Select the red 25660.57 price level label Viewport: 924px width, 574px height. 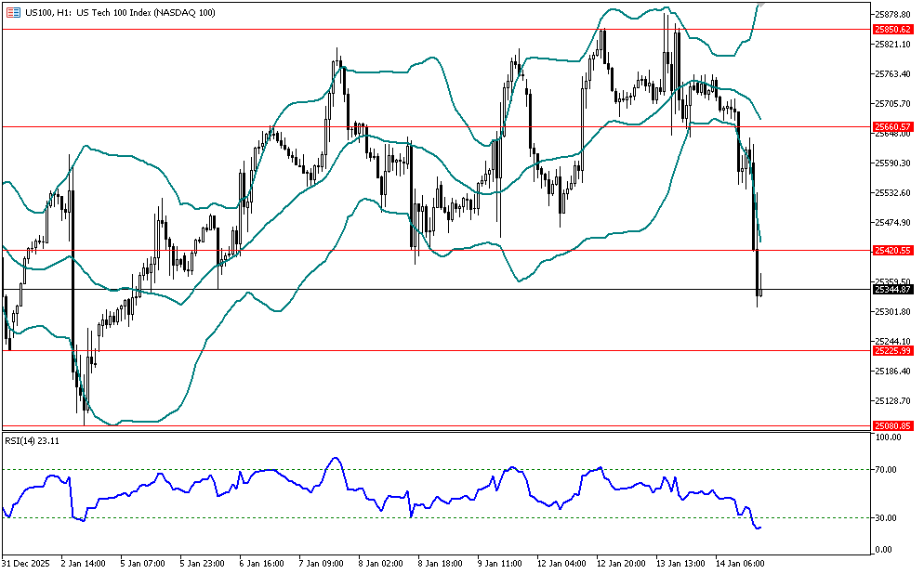coord(892,126)
